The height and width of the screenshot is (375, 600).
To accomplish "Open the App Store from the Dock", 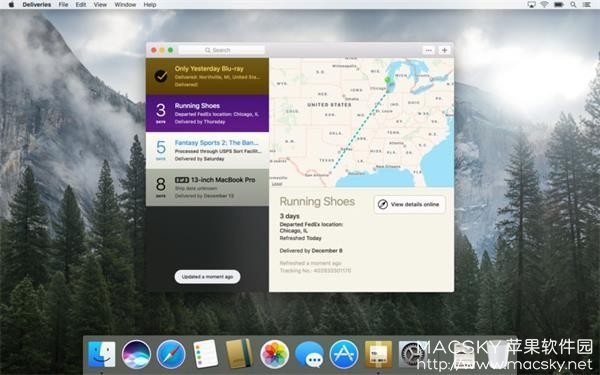I will (x=344, y=355).
